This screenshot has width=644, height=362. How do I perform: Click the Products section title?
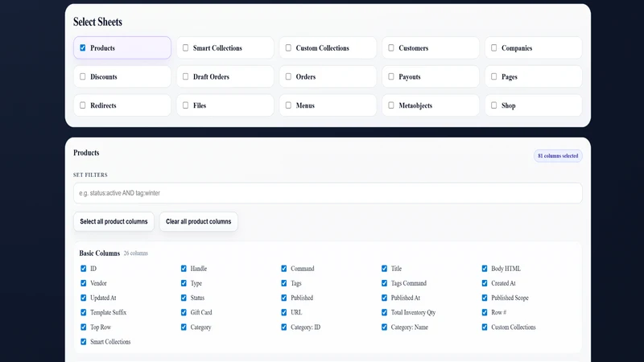[x=86, y=153]
